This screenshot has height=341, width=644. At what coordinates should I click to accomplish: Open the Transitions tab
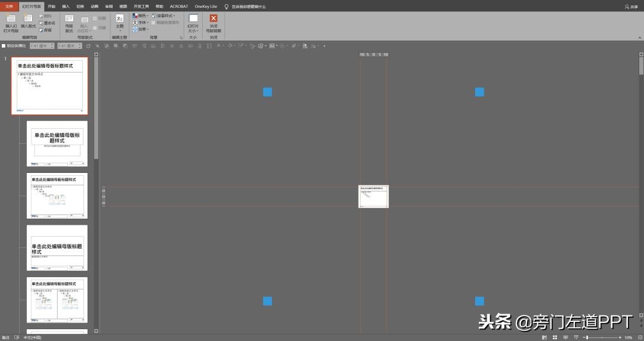click(x=80, y=6)
